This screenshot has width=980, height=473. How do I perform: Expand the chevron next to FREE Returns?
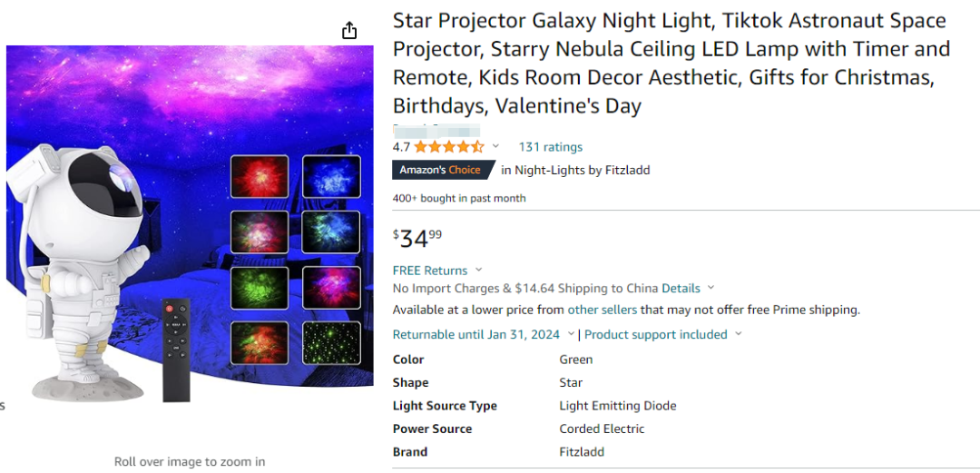coord(479,271)
